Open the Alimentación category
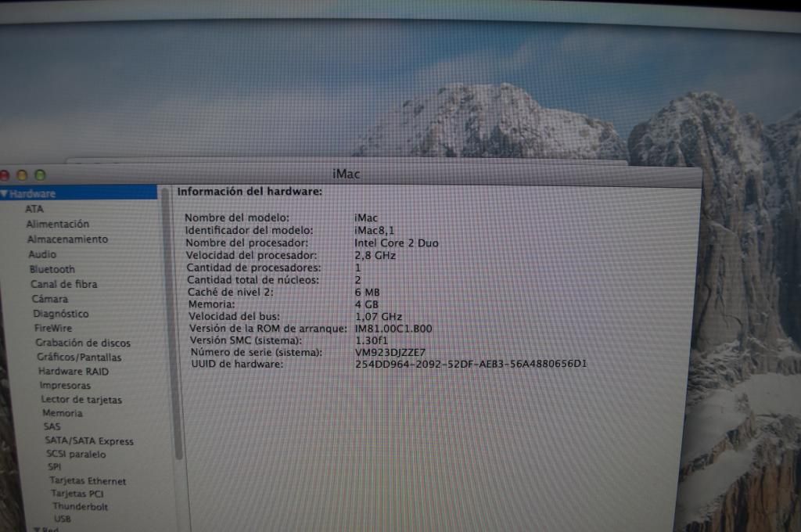Image resolution: width=801 pixels, height=532 pixels. pyautogui.click(x=58, y=224)
